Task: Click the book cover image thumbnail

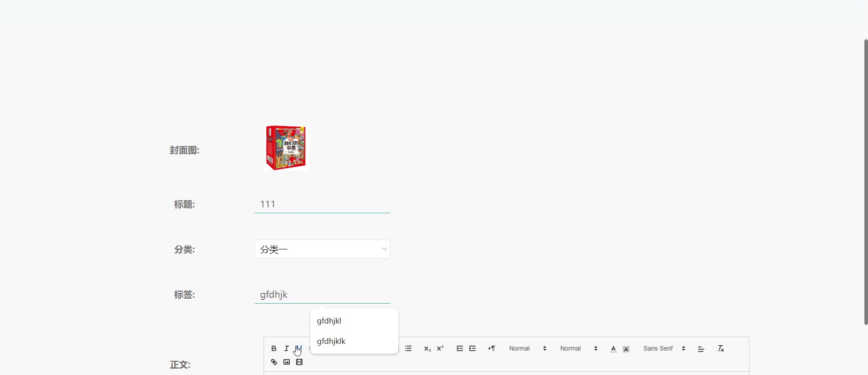Action: (x=286, y=148)
